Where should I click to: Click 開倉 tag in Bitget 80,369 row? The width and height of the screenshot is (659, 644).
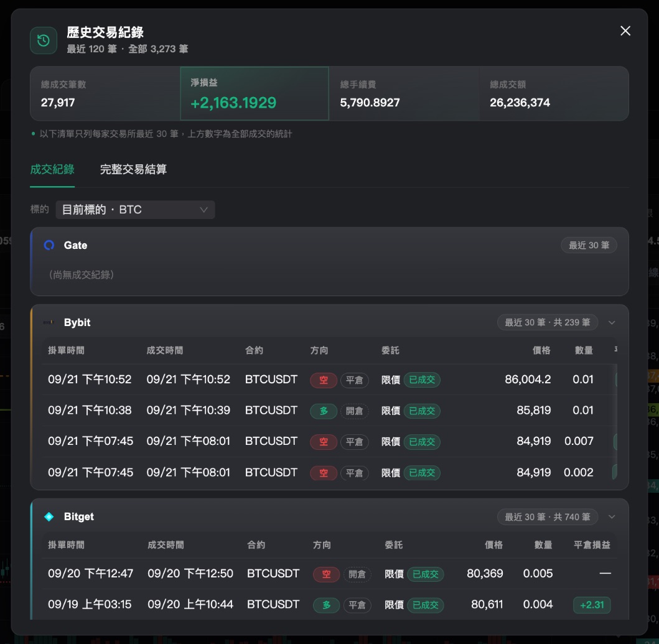pos(357,574)
